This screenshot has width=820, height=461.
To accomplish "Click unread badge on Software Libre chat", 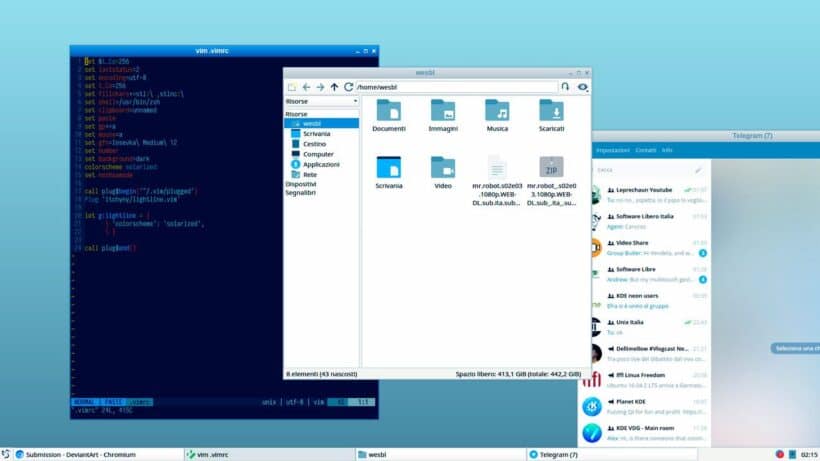I will pyautogui.click(x=703, y=280).
